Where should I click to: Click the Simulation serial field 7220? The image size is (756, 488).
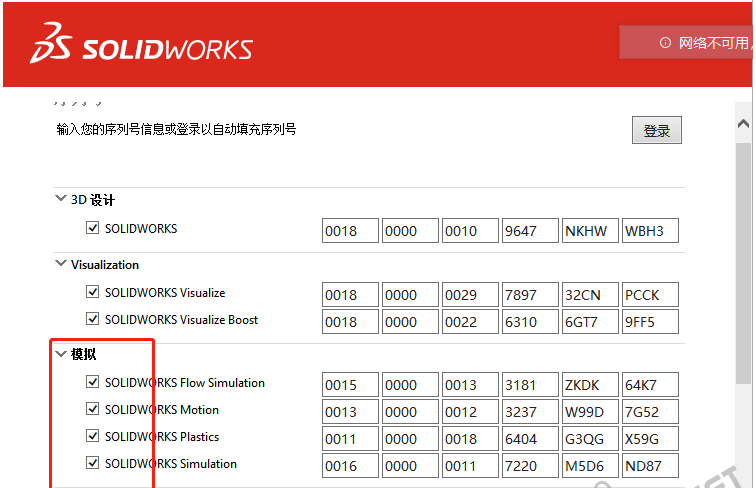(530, 465)
